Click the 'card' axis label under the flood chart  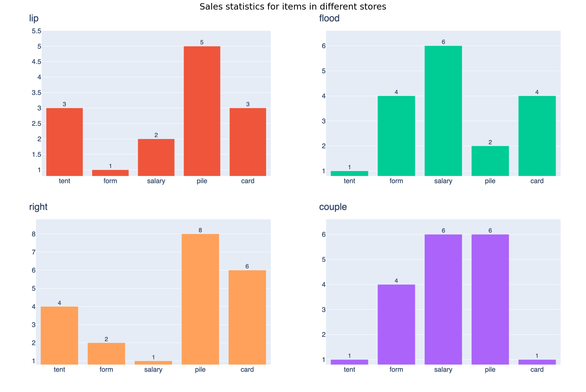coord(537,181)
